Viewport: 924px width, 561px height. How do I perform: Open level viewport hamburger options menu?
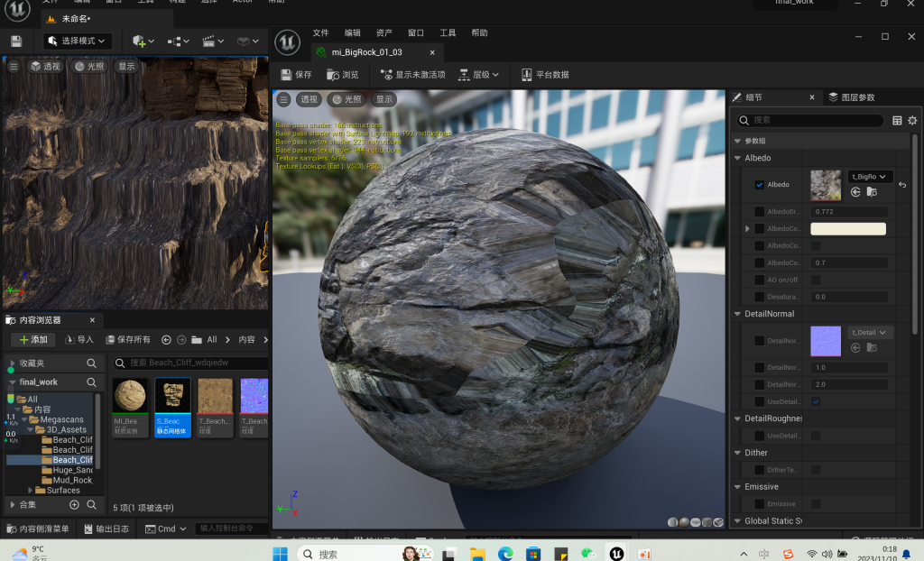14,66
